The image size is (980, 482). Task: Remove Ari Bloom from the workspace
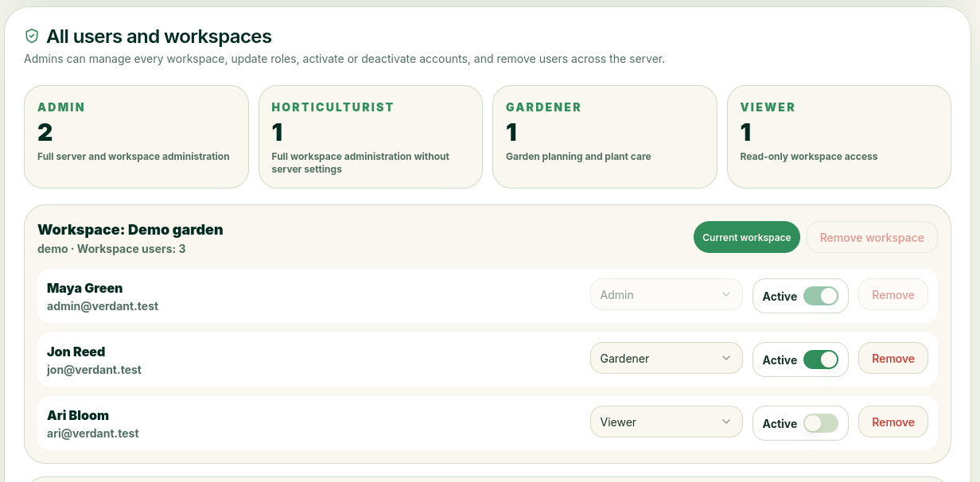(893, 422)
